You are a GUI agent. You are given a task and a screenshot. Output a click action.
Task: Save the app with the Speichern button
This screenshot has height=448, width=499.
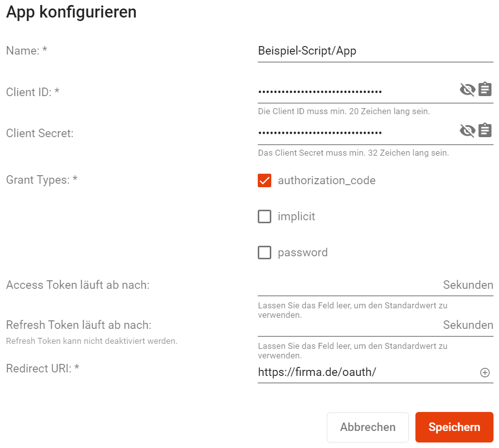click(454, 427)
